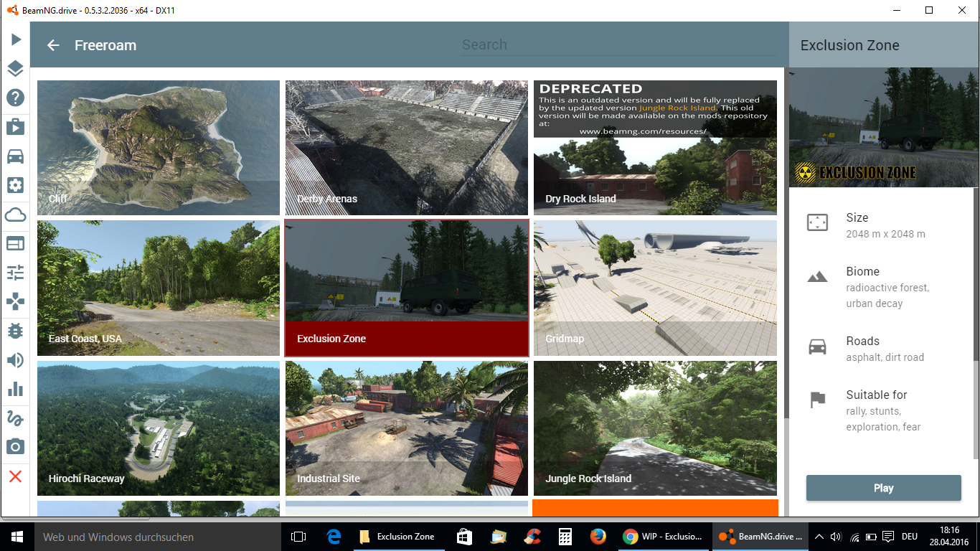Click the Play button for Exclusion Zone
The width and height of the screenshot is (980, 551).
pyautogui.click(x=883, y=488)
